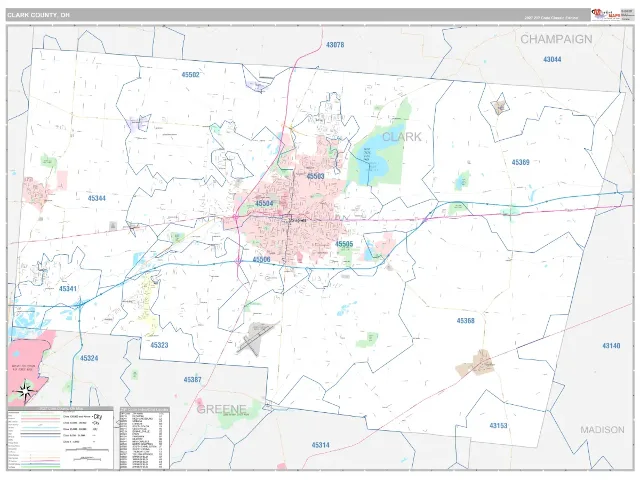The height and width of the screenshot is (480, 640).
Task: Click the "GREENE" county label
Action: (222, 409)
